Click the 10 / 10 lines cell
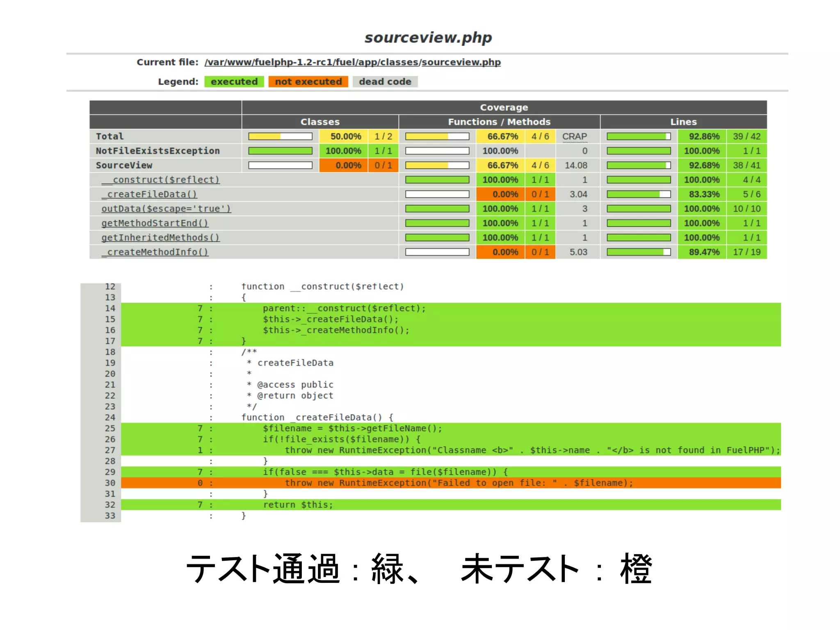840x630 pixels. click(x=747, y=209)
